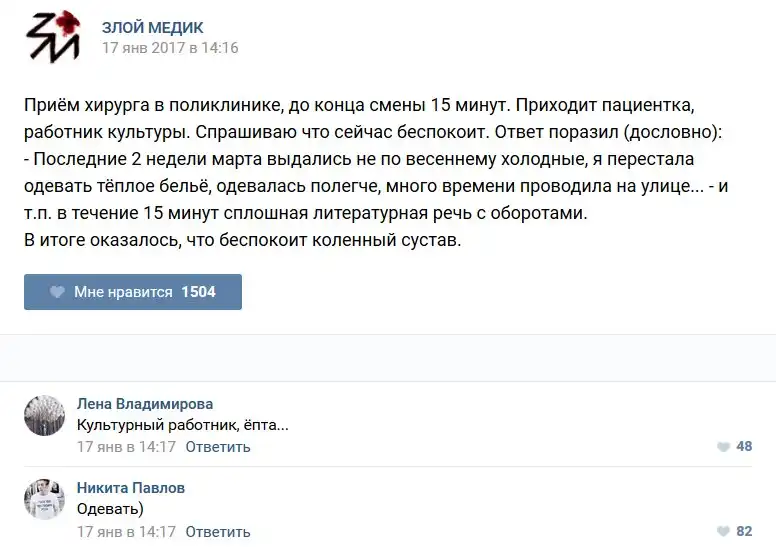The image size is (776, 547).
Task: Click the comment text 'Одевать)'
Action: [110, 509]
